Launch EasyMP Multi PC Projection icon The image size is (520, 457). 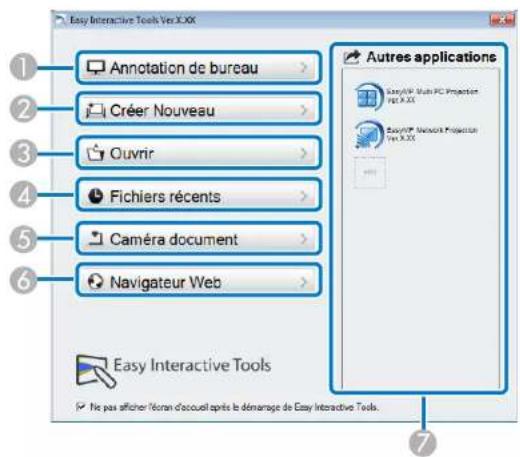click(x=369, y=97)
